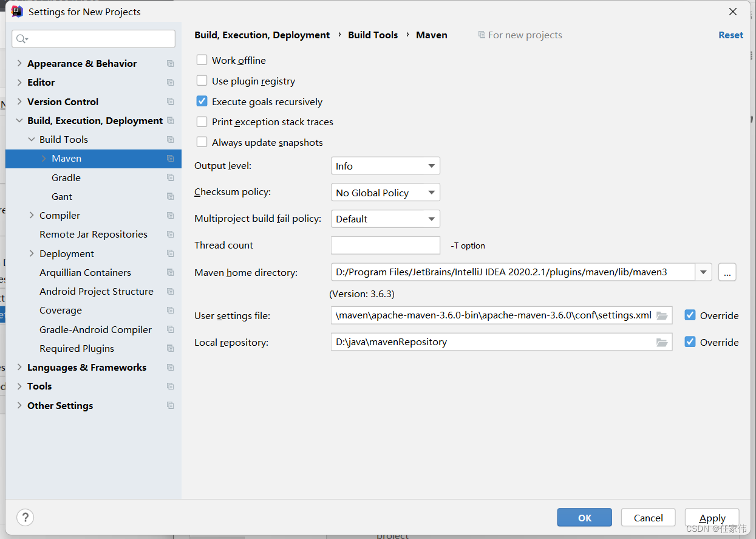
Task: Expand the Version Control section
Action: click(19, 101)
